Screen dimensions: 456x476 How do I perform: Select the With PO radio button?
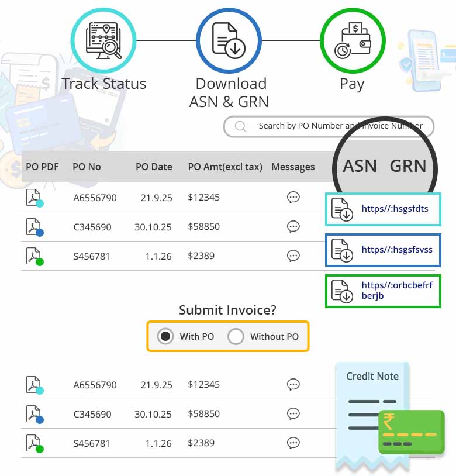[165, 336]
